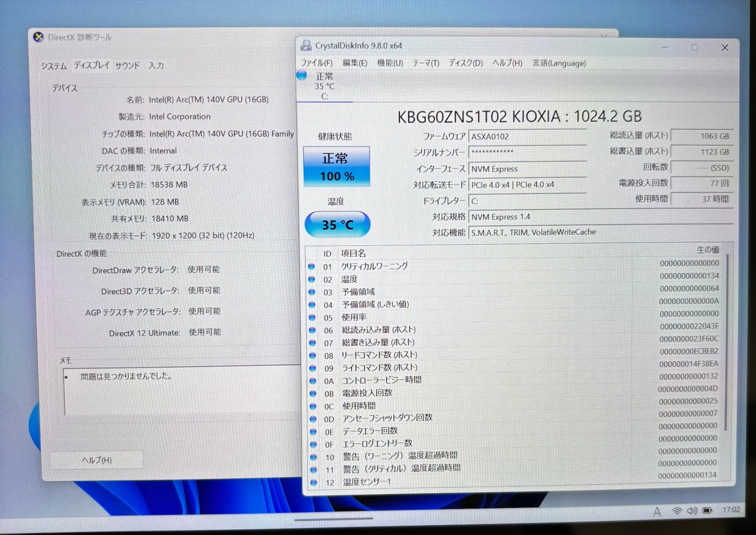This screenshot has width=756, height=535.
Task: Click the blue status dot for row 0C 使用時間
Action: tap(313, 406)
